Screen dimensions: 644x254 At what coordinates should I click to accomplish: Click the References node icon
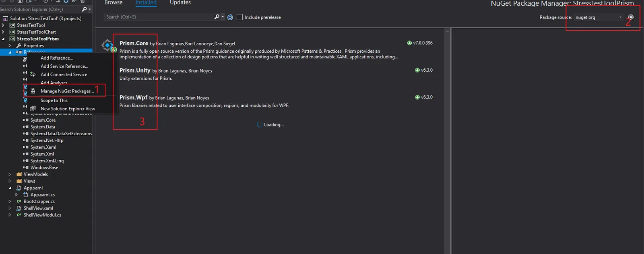coord(19,52)
